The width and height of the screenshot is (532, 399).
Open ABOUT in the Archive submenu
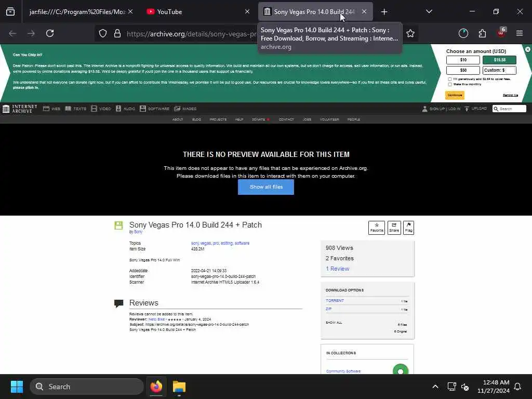click(178, 119)
